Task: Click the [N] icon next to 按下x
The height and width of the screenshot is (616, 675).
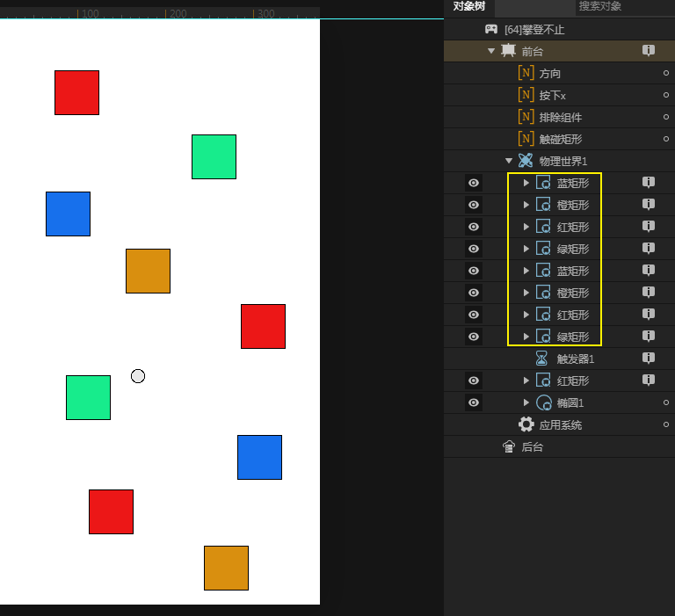Action: [526, 95]
